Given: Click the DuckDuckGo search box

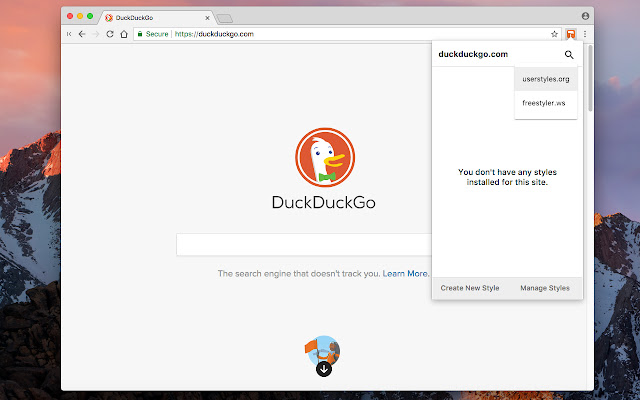Looking at the screenshot, I should pyautogui.click(x=304, y=245).
